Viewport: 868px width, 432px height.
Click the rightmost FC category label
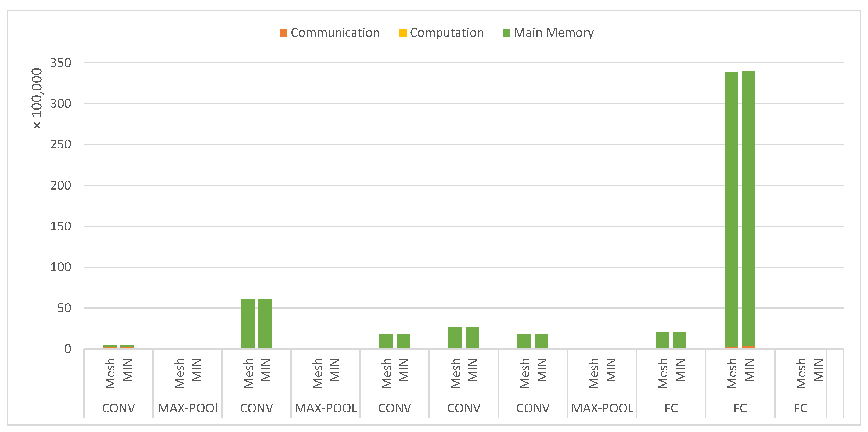point(801,408)
